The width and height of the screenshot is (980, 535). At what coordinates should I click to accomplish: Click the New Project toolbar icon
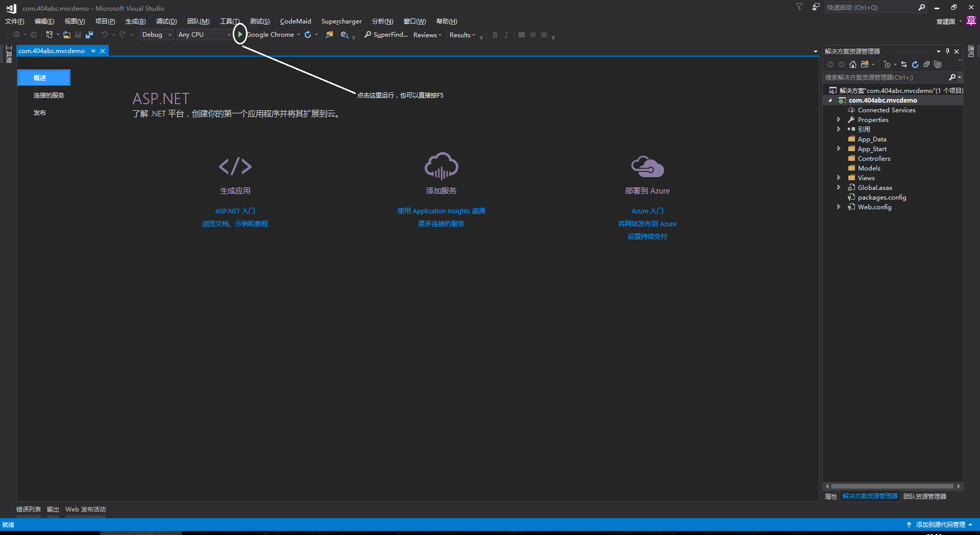[x=50, y=35]
